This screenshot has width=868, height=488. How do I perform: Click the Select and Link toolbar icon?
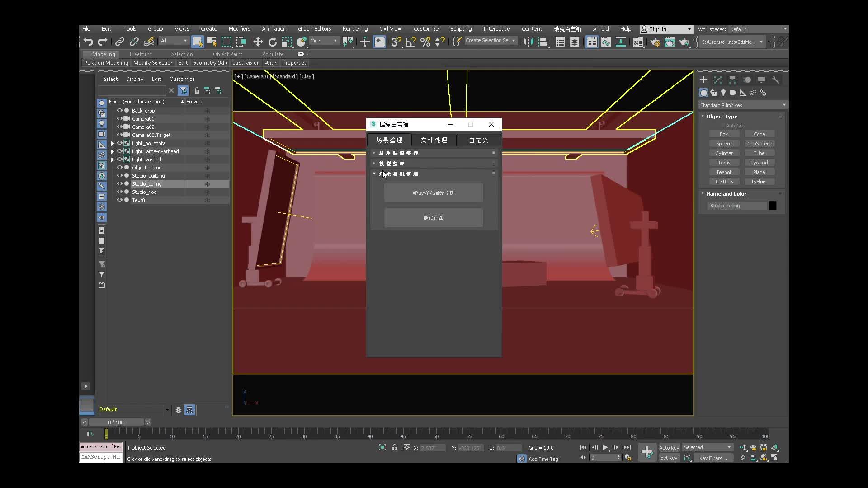click(119, 42)
